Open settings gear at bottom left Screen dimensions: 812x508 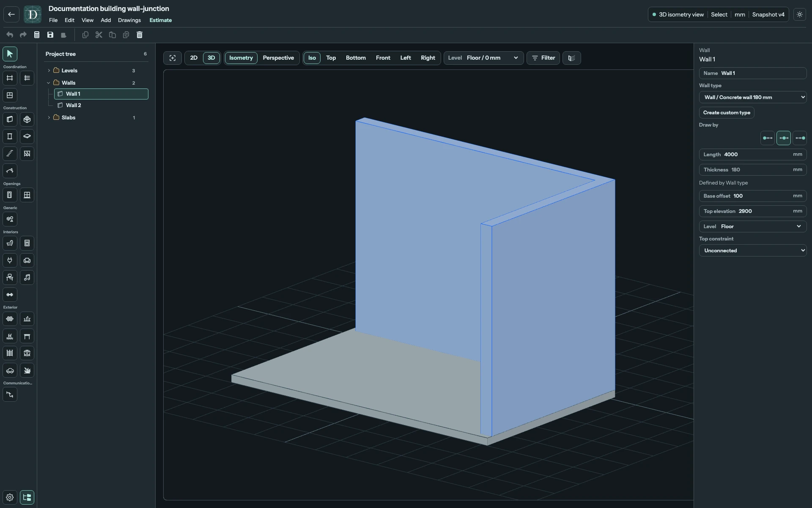click(10, 497)
